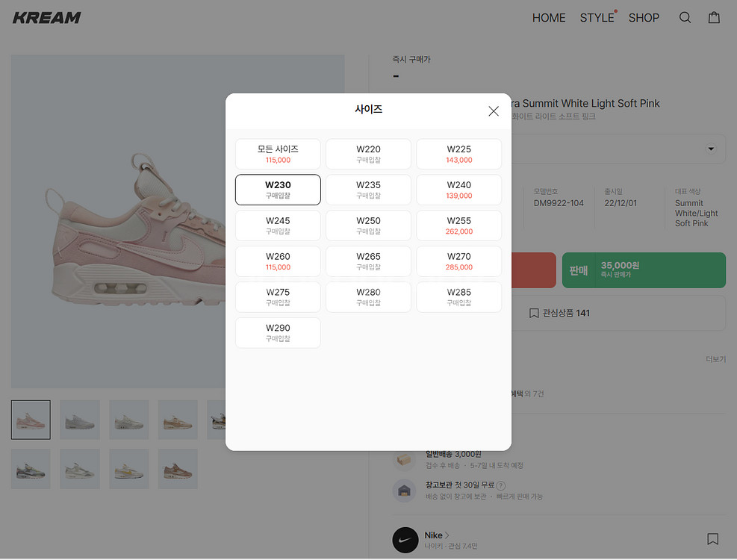Click the help icon beside free storage
Screen dimensions: 737x560
[500, 486]
